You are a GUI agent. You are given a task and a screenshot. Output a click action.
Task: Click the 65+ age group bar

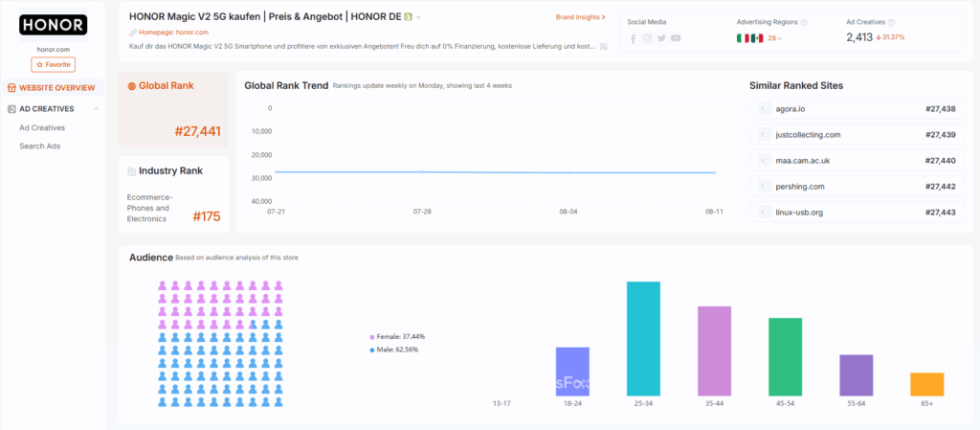click(926, 384)
